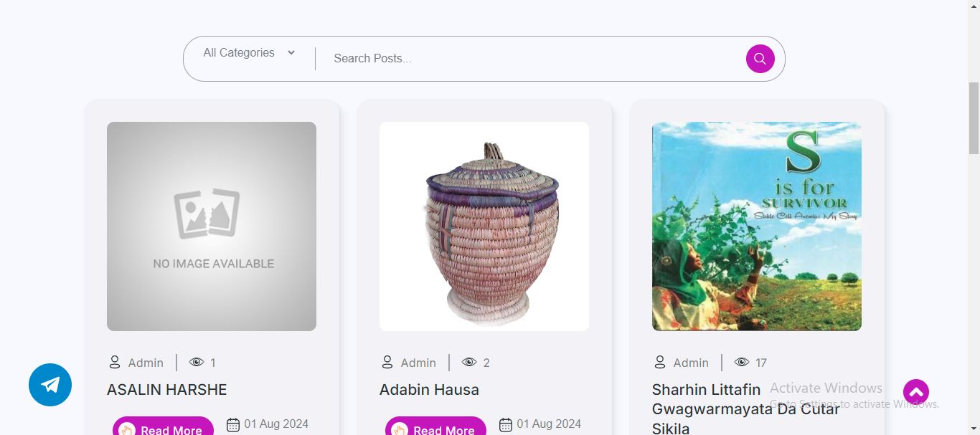Click the scroll-to-top arrow icon
This screenshot has width=980, height=435.
point(915,392)
